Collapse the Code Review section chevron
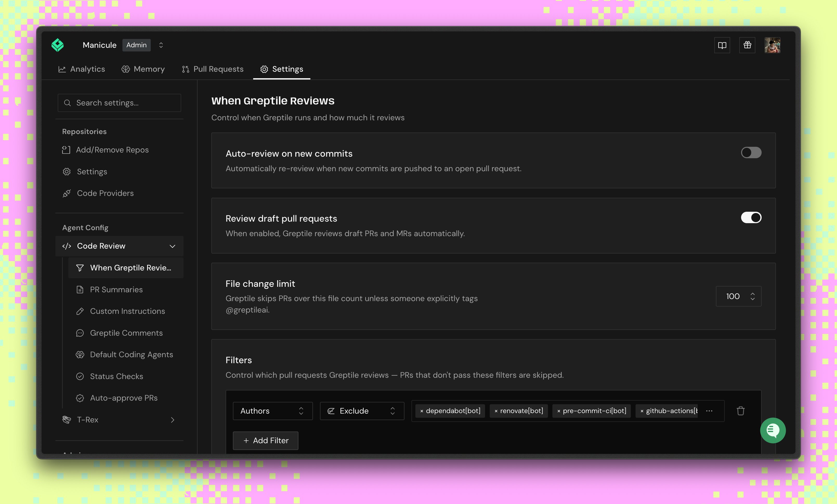The width and height of the screenshot is (837, 504). 173,246
